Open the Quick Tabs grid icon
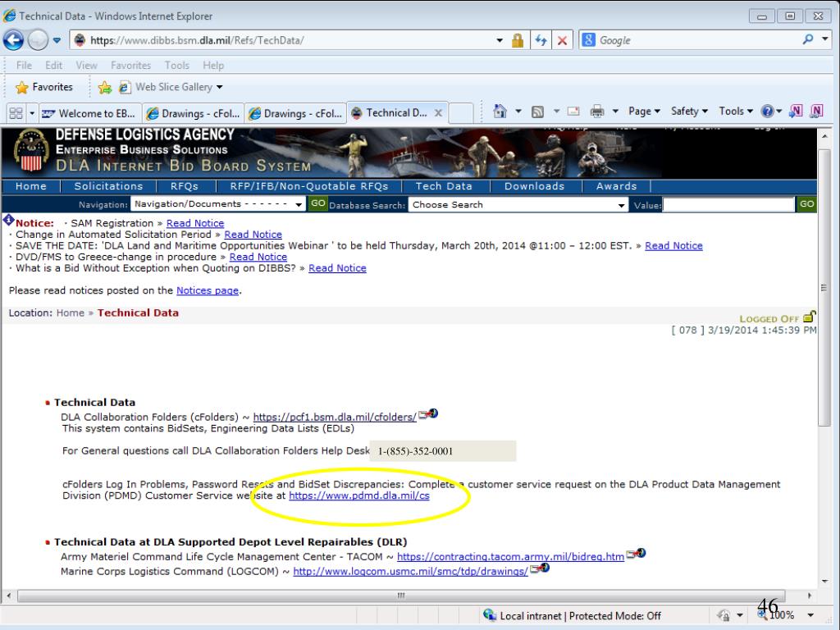840x630 pixels. click(x=14, y=113)
